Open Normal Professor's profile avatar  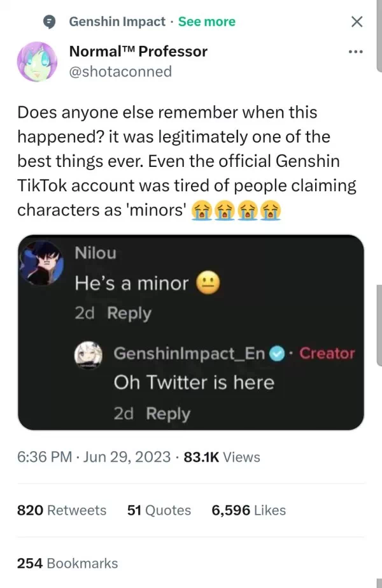pyautogui.click(x=39, y=61)
